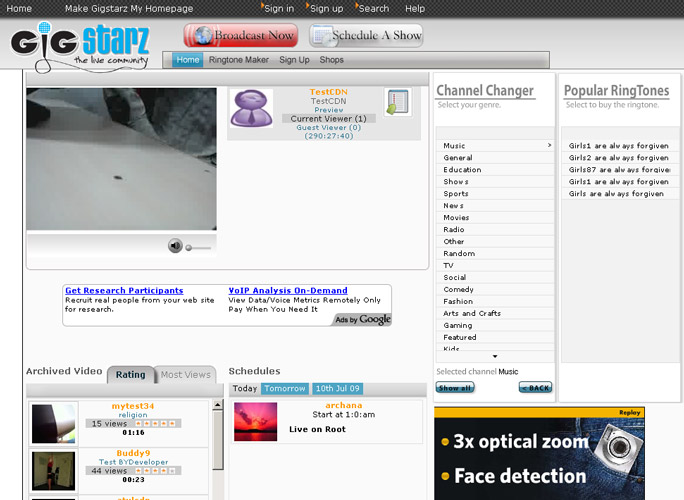The image size is (684, 500).
Task: Open the Search link
Action: (373, 8)
